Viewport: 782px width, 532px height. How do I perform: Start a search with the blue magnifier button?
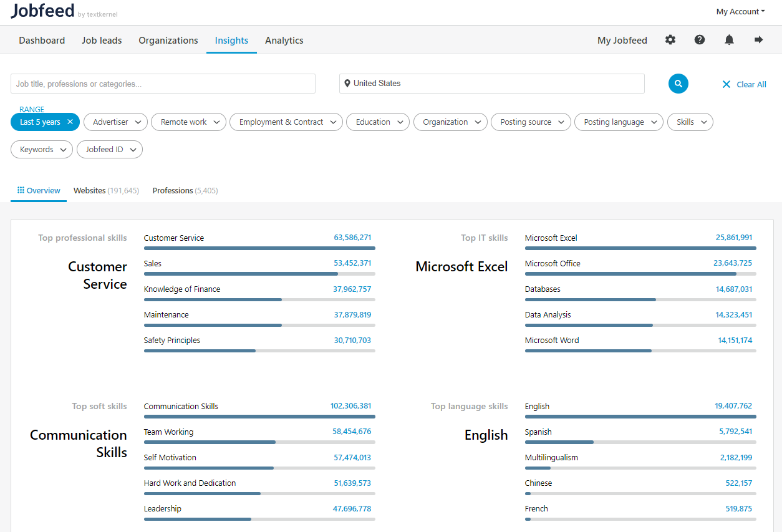click(678, 83)
